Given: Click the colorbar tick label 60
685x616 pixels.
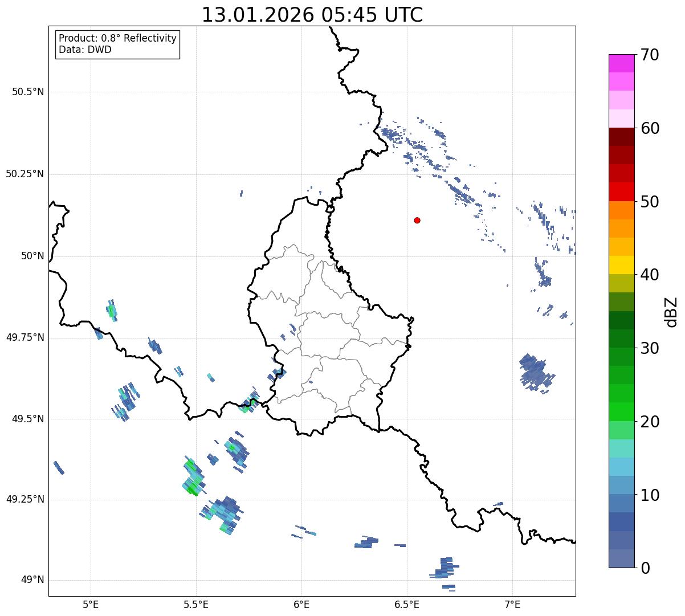Looking at the screenshot, I should pos(650,128).
